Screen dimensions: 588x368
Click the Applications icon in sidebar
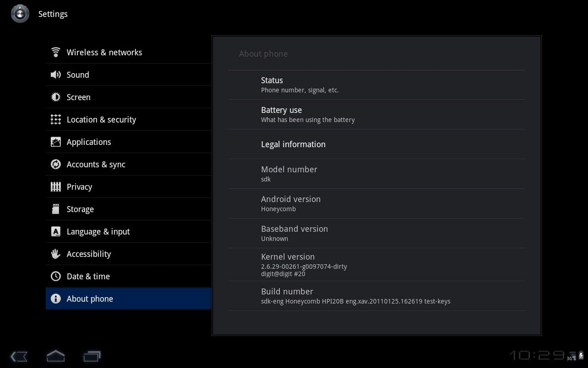pyautogui.click(x=56, y=142)
